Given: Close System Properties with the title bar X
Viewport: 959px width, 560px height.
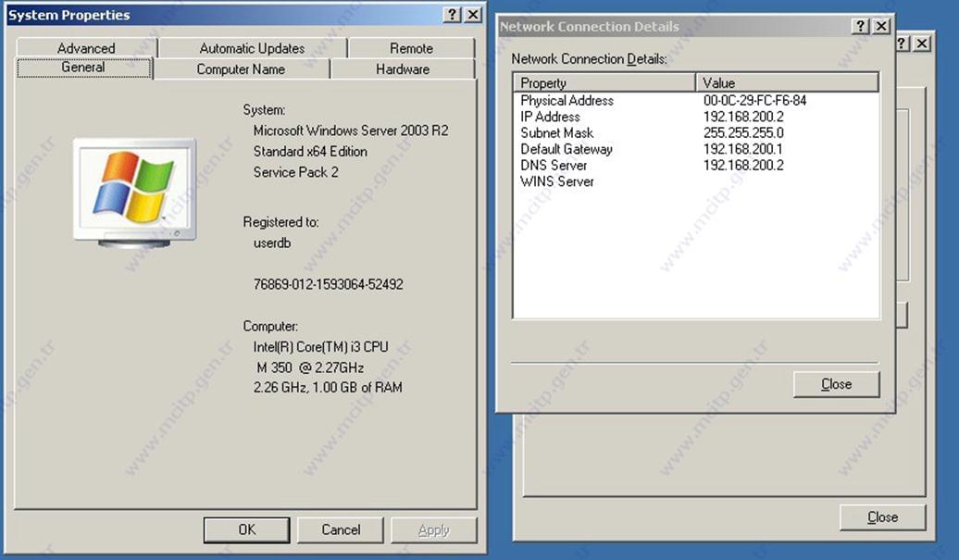Looking at the screenshot, I should (x=473, y=15).
